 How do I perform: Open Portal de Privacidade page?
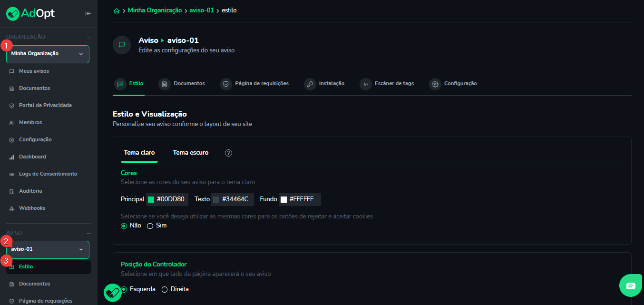coord(45,106)
